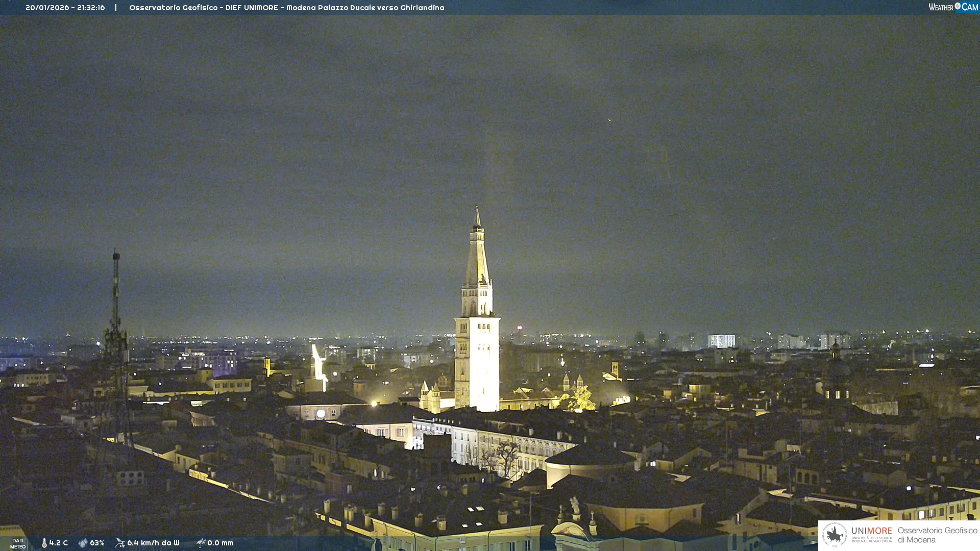Click the 0.0 mm rainfall value
980x551 pixels.
[x=220, y=543]
